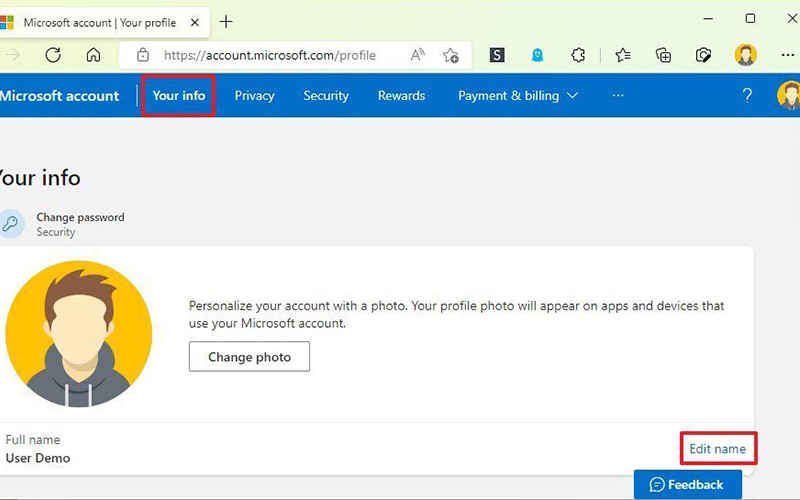Open the black S extension icon
Viewport: 800px width, 500px height.
497,55
